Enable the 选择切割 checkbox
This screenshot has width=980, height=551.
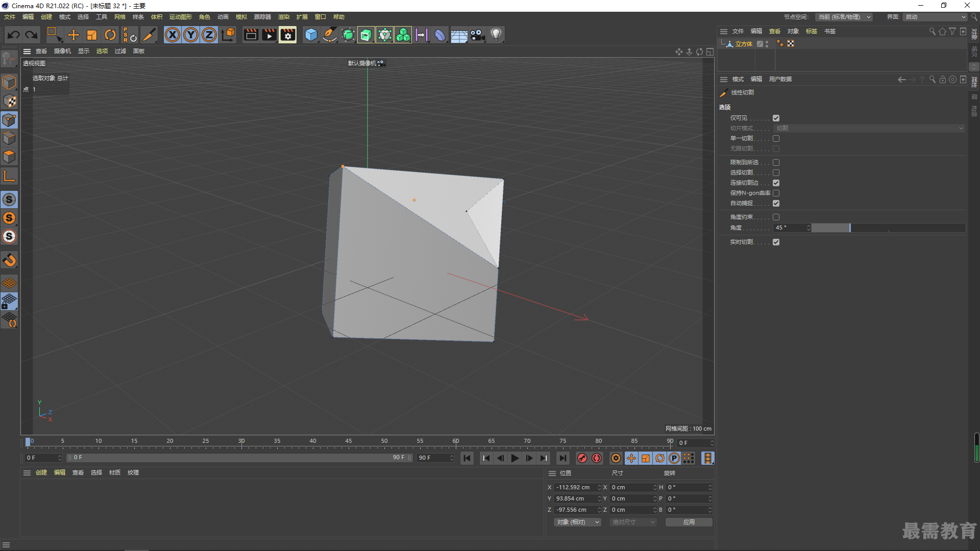pyautogui.click(x=776, y=172)
